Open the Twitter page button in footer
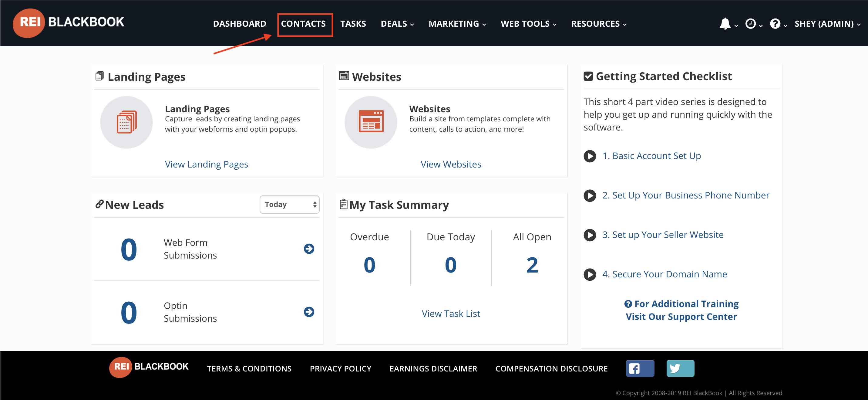 680,368
